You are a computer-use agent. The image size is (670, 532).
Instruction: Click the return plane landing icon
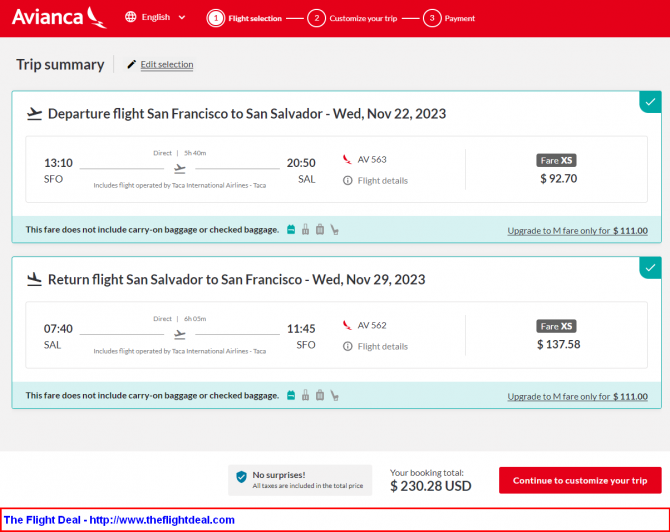(x=34, y=279)
